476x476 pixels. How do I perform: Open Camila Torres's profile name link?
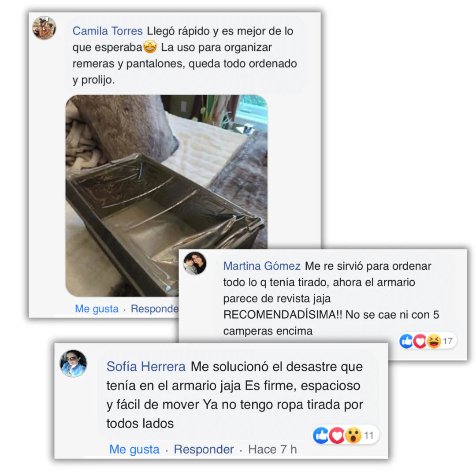[108, 31]
